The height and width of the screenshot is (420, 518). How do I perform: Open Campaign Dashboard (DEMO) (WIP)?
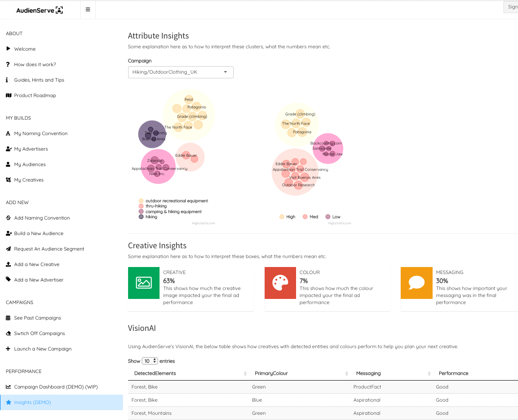pos(56,387)
